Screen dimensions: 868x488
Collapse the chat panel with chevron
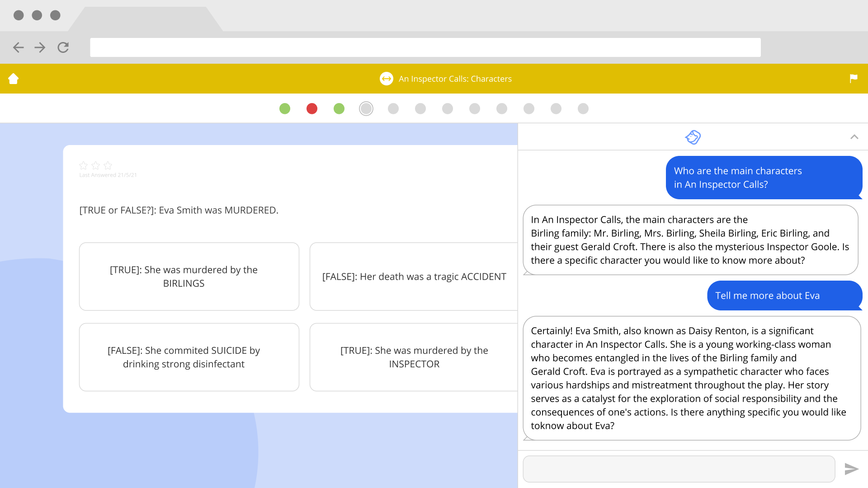pyautogui.click(x=854, y=137)
